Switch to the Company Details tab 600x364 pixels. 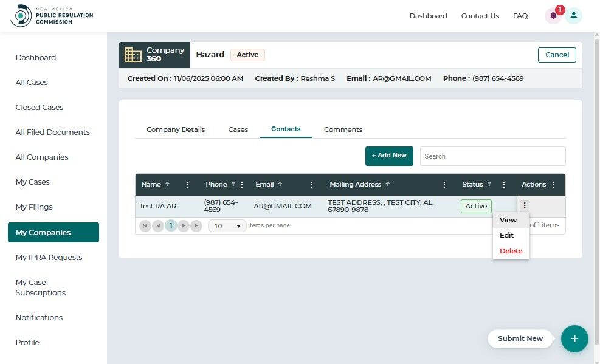[x=176, y=129]
